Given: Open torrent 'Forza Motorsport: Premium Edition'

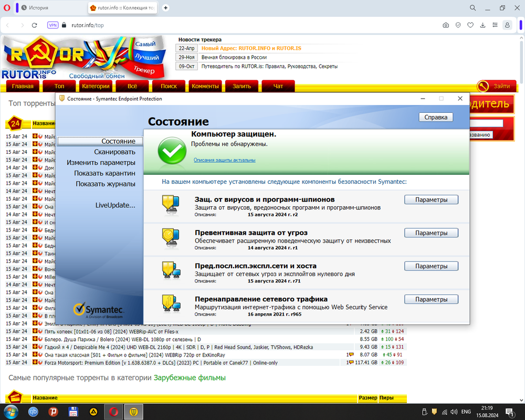Looking at the screenshot, I should coord(161,363).
